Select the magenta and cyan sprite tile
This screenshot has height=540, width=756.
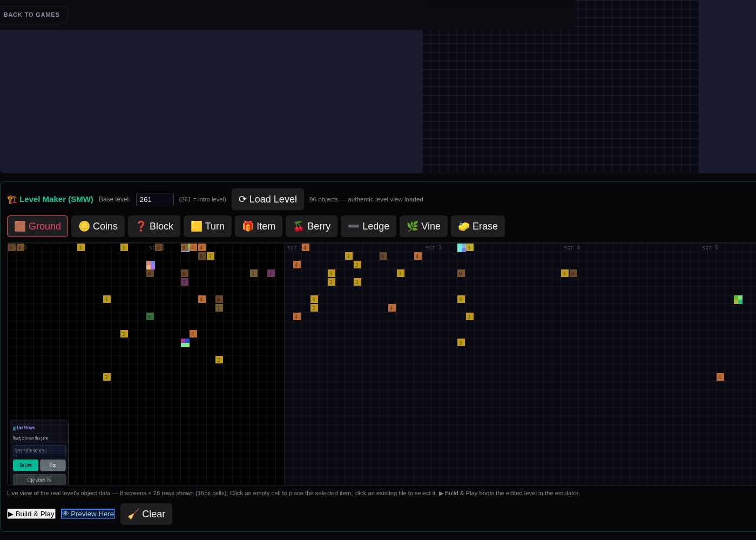(x=185, y=343)
